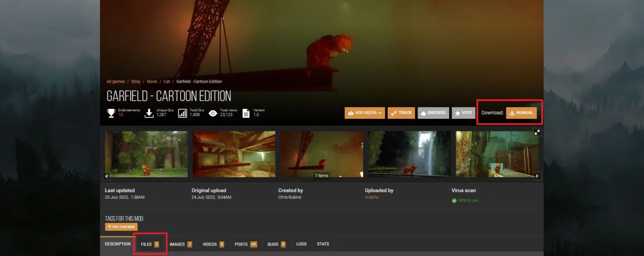The height and width of the screenshot is (256, 644).
Task: Show next gallery images with right arrow
Action: [x=537, y=176]
